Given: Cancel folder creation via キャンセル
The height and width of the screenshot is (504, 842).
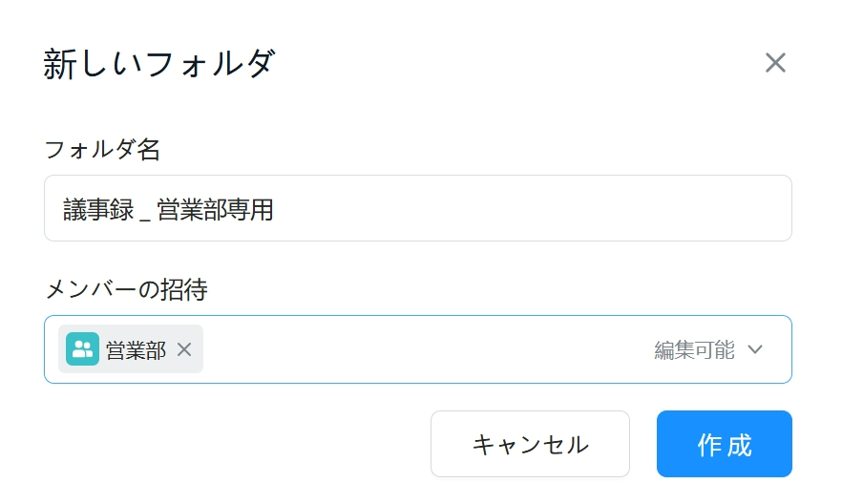Looking at the screenshot, I should 530,444.
